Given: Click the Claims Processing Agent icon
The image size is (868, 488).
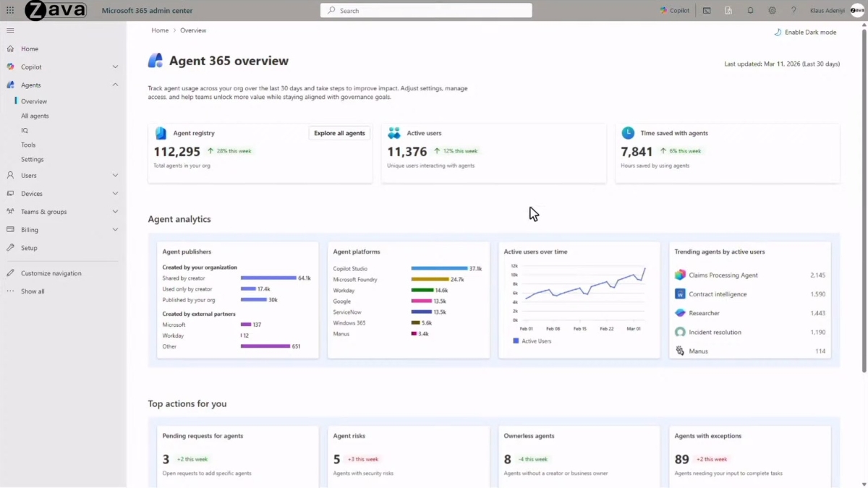Looking at the screenshot, I should (x=680, y=275).
